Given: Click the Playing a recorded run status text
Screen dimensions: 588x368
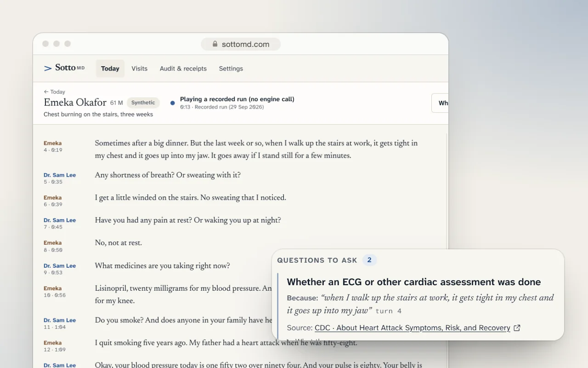Looking at the screenshot, I should coord(237,99).
